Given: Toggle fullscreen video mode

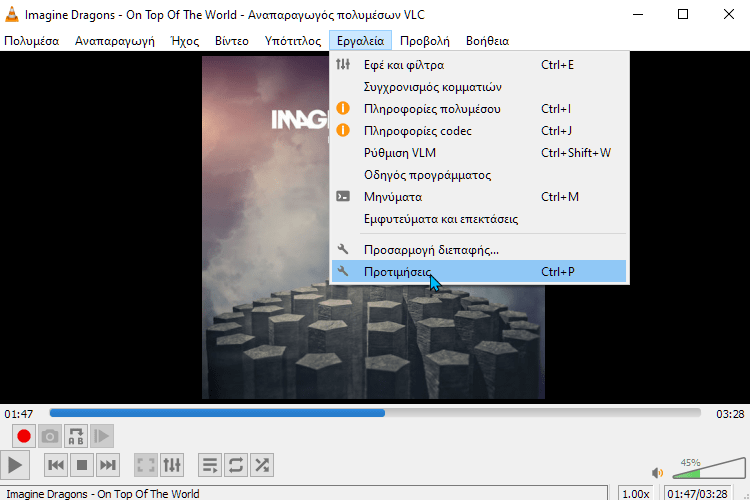Looking at the screenshot, I should (146, 465).
